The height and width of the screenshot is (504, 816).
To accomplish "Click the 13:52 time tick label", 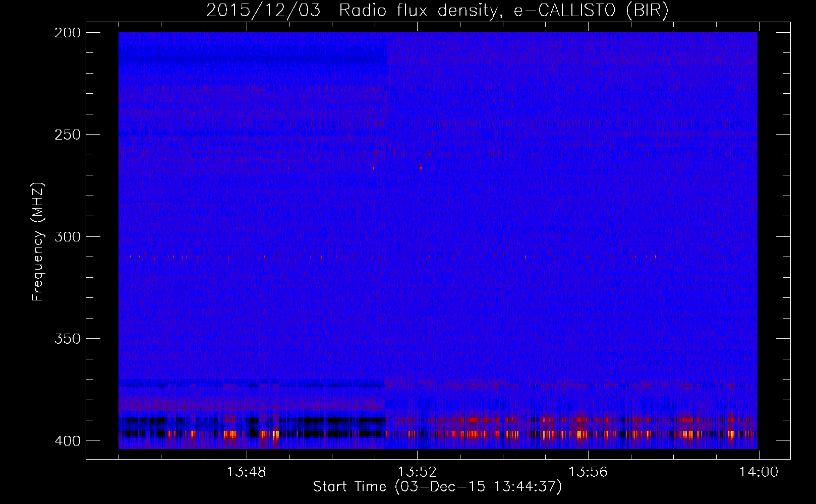I will (x=417, y=472).
